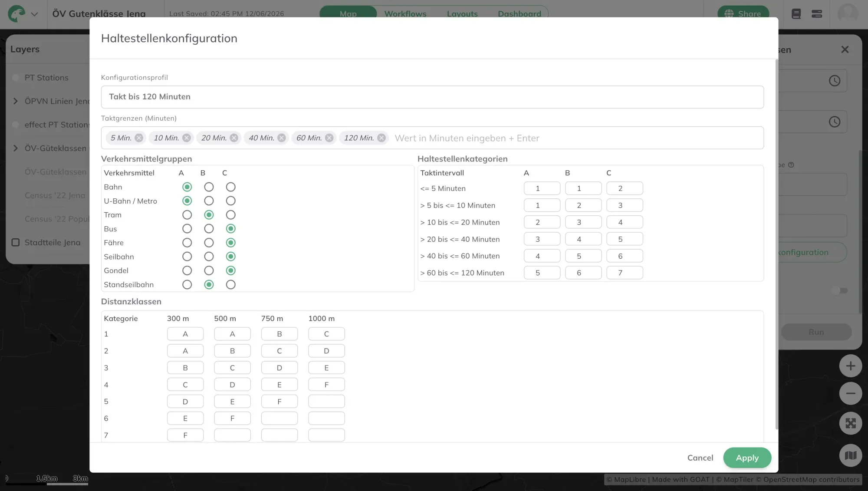Switch to the Workflows tab
The height and width of the screenshot is (491, 868).
click(405, 14)
